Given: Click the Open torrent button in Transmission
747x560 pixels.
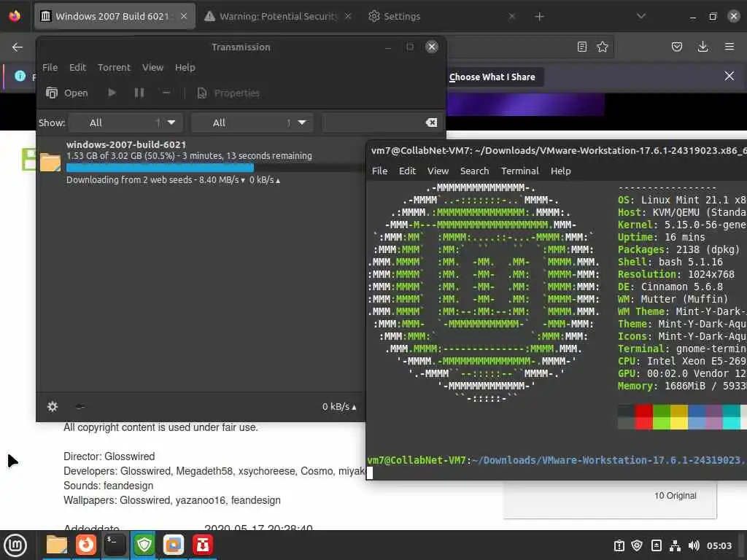Looking at the screenshot, I should tap(66, 93).
